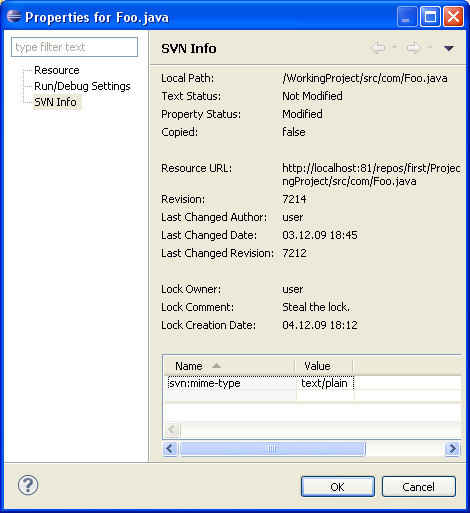
Task: Click the horizontal scrollbar left arrow
Action: pyautogui.click(x=170, y=449)
